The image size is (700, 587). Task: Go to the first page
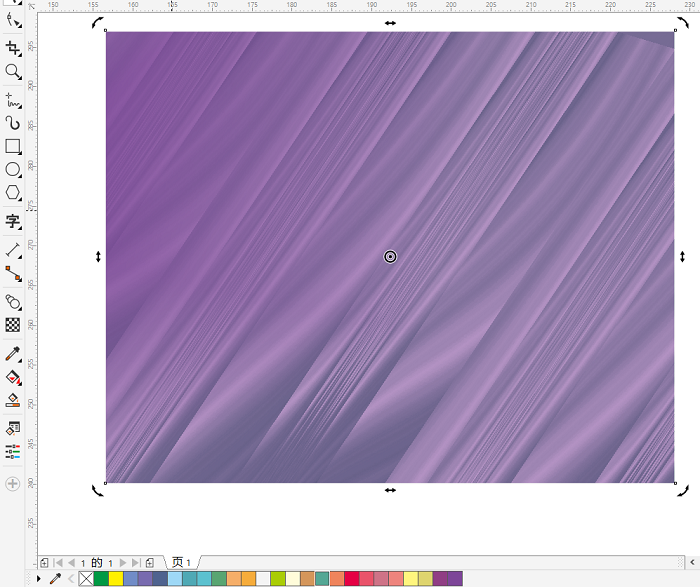(58, 563)
